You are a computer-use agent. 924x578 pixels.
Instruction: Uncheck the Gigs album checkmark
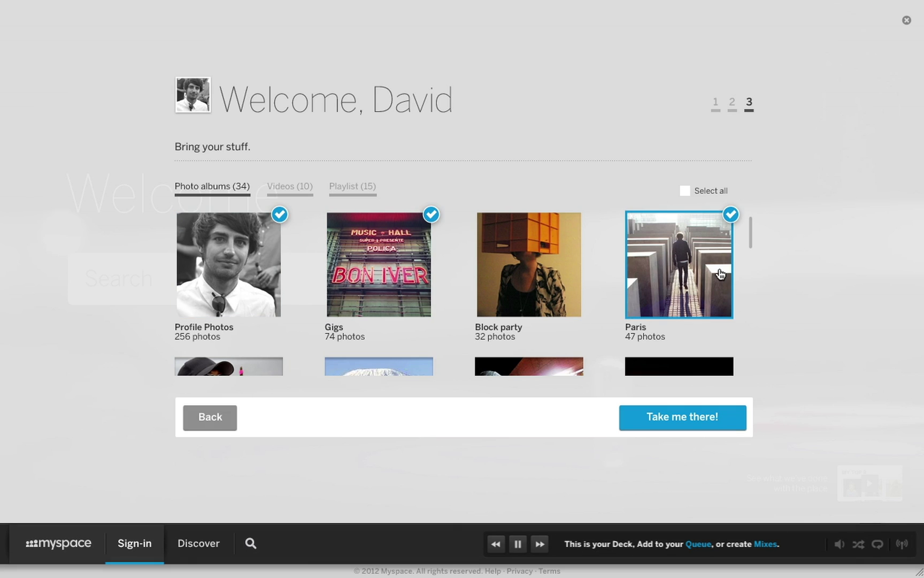[431, 215]
